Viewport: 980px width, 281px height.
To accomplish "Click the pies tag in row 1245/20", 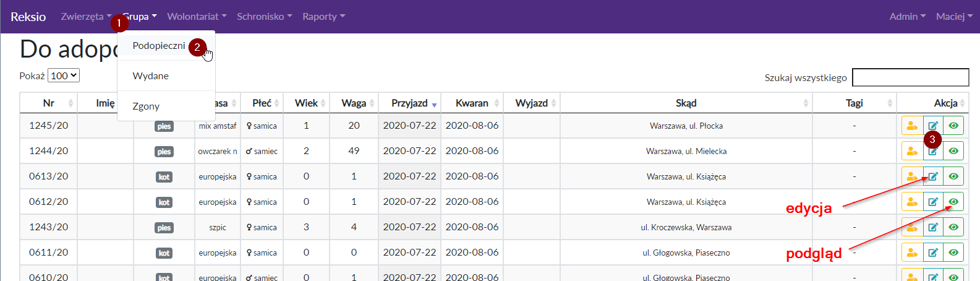I will pos(164,126).
